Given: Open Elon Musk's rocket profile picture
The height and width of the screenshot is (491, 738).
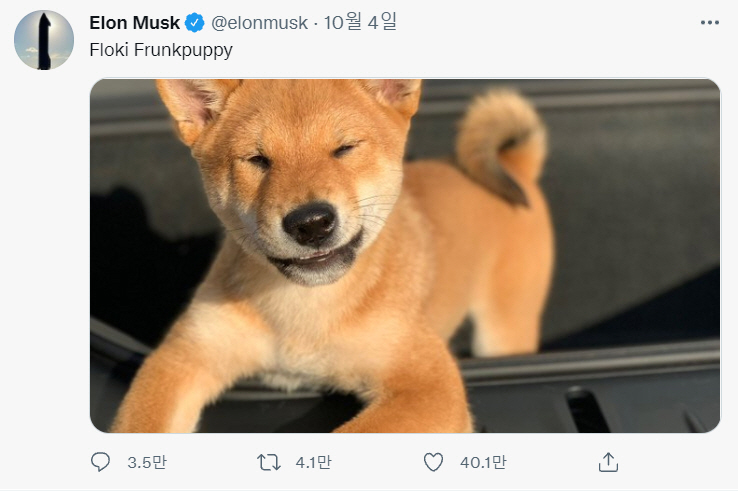Looking at the screenshot, I should (44, 40).
